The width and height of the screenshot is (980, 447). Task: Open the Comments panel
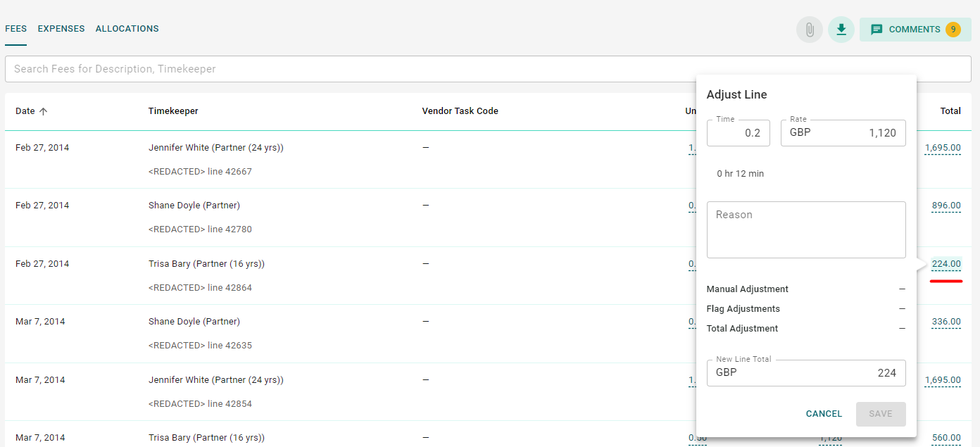[915, 30]
